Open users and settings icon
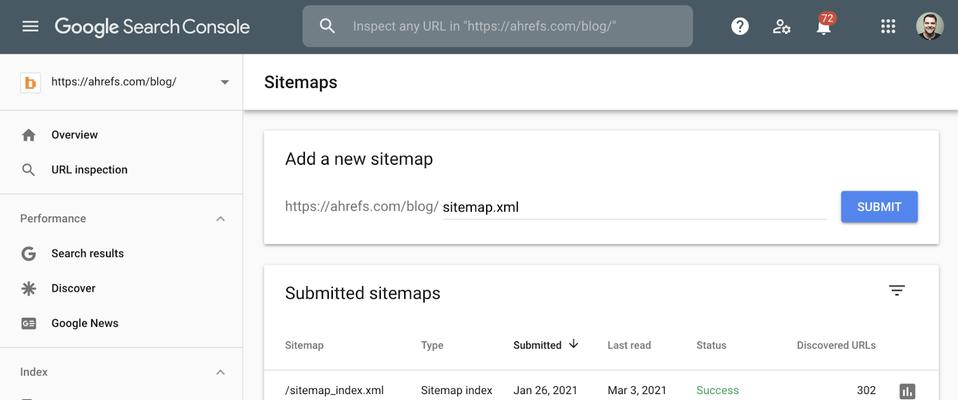Viewport: 958px width, 400px height. click(781, 26)
